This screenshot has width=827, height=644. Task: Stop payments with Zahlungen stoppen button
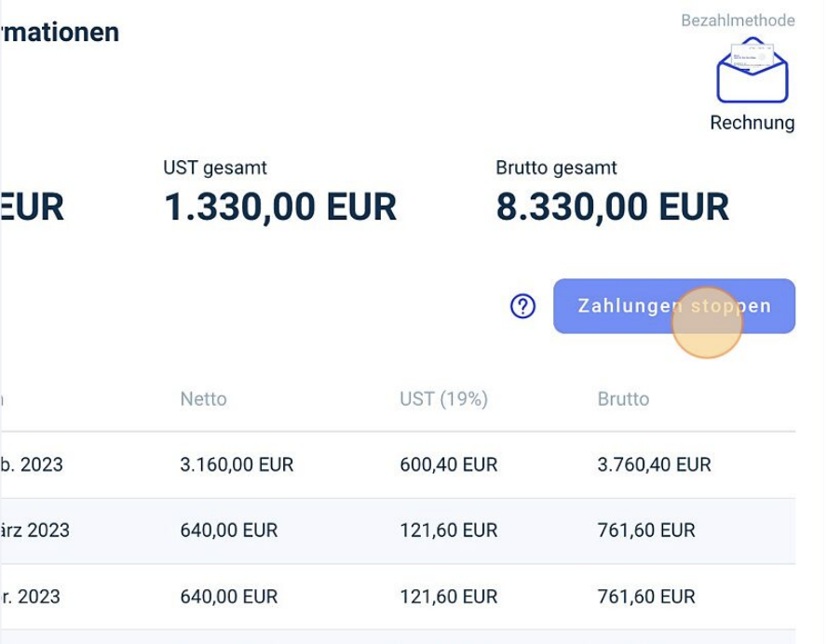click(674, 306)
